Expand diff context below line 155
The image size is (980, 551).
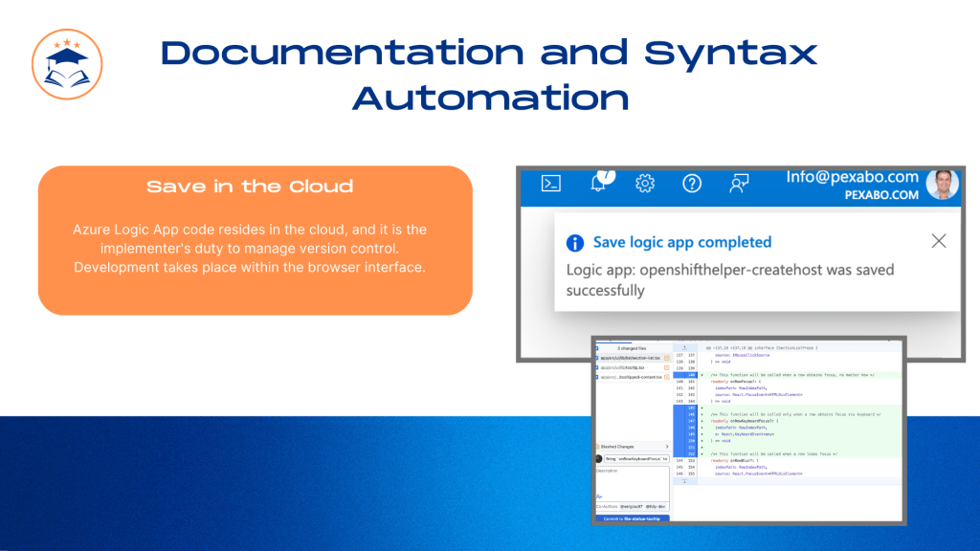(684, 482)
